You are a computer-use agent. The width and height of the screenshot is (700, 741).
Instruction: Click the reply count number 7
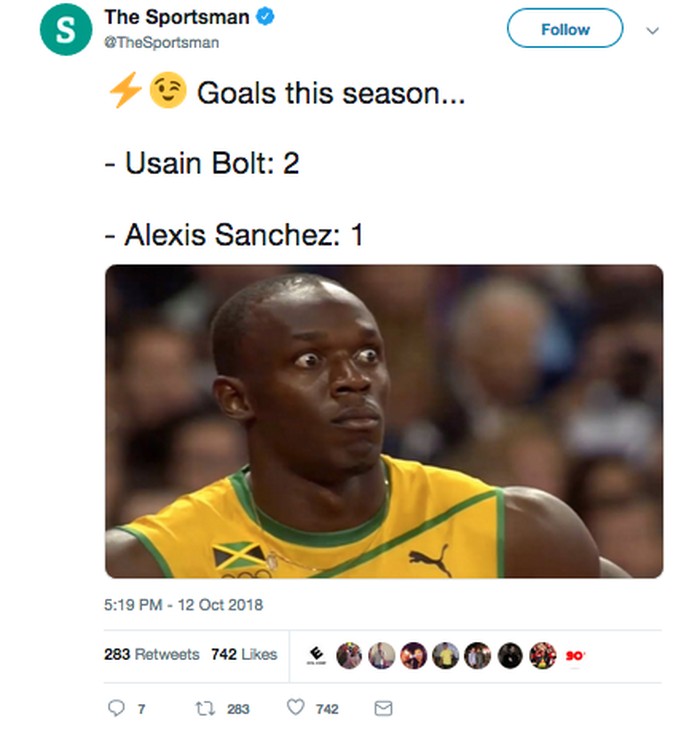click(x=141, y=709)
